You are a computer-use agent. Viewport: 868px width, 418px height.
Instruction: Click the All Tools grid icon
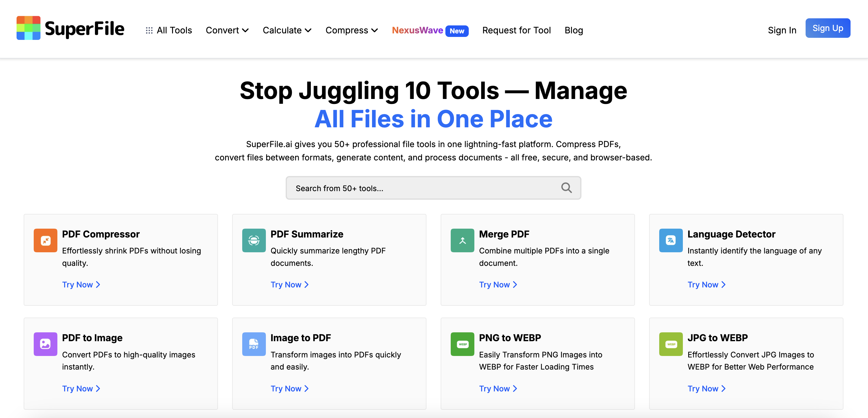pyautogui.click(x=149, y=30)
